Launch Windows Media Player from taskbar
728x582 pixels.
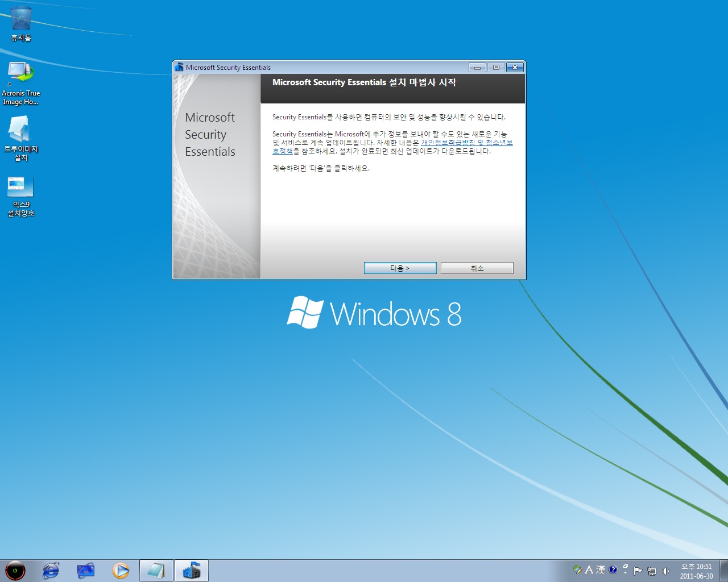point(121,571)
